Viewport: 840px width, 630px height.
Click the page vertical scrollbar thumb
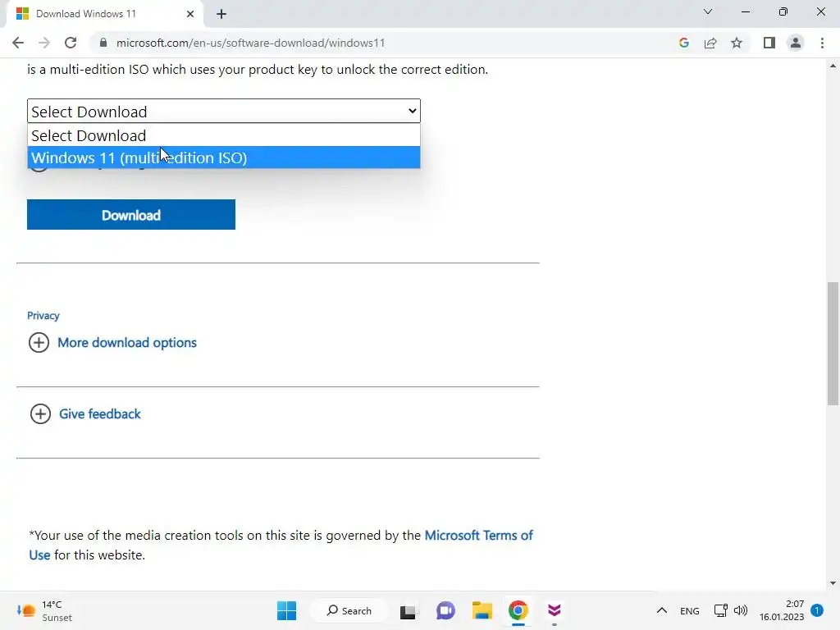[x=833, y=344]
